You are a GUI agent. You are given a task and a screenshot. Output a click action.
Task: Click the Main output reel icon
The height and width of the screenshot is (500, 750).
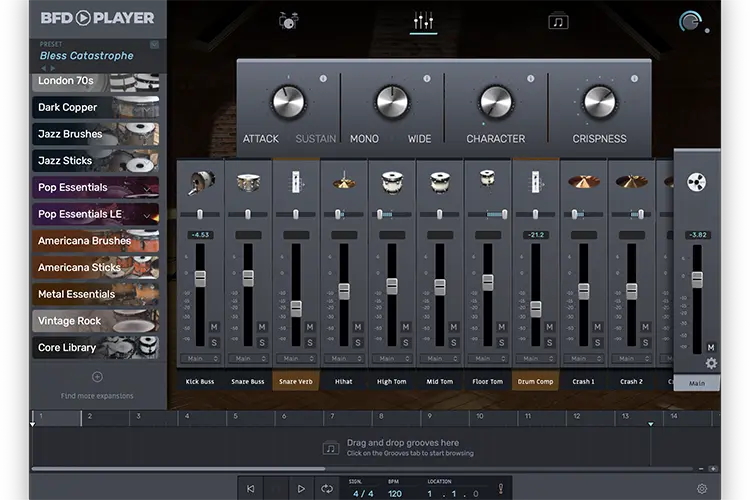(x=696, y=182)
